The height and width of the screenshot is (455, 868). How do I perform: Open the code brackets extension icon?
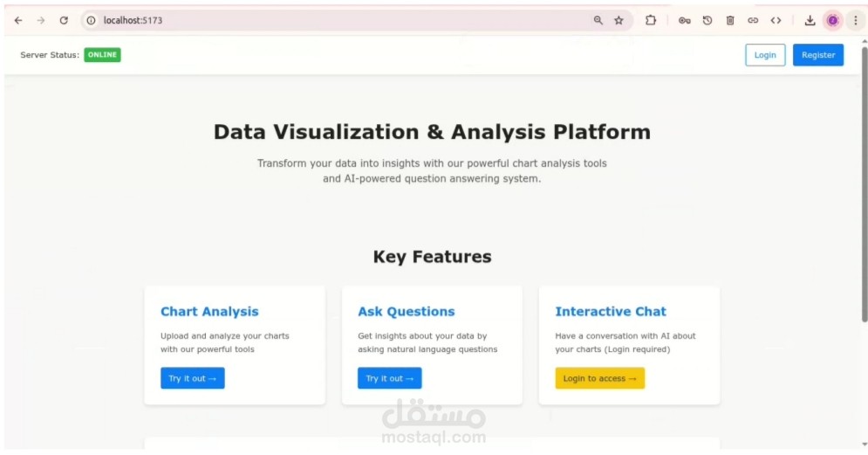[x=776, y=20]
